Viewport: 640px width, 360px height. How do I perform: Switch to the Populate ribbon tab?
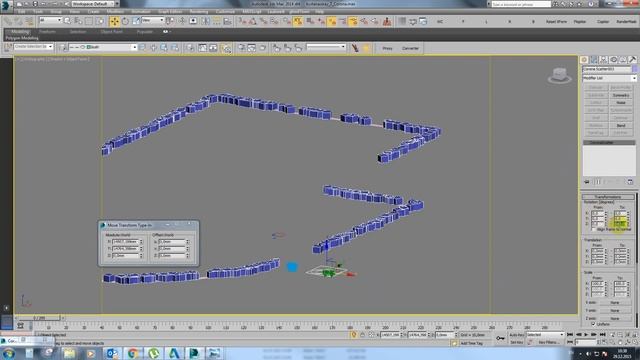(144, 31)
